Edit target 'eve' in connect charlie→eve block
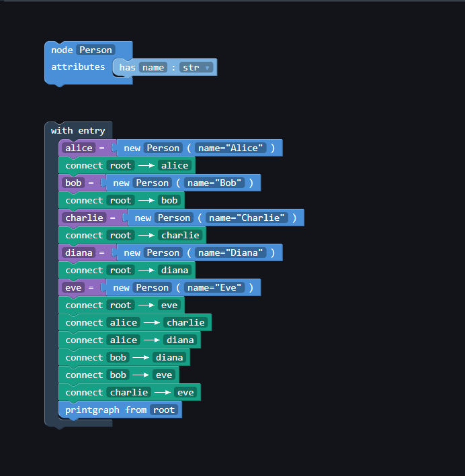 click(185, 392)
